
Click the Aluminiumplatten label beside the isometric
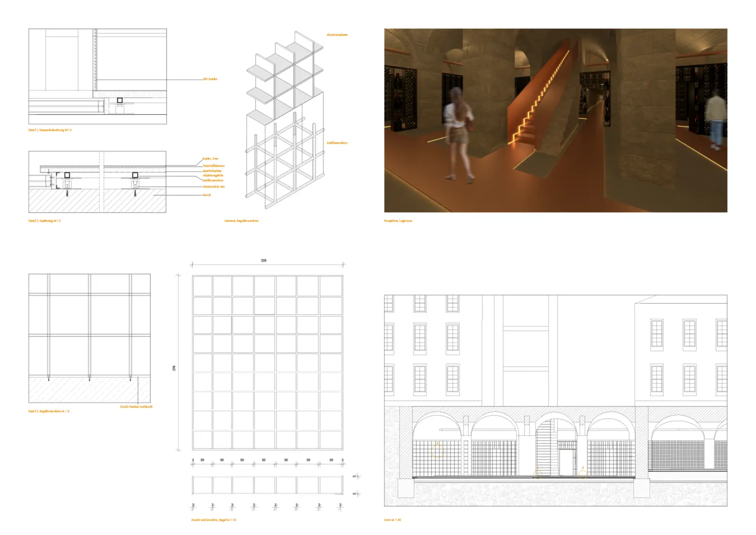click(x=337, y=35)
